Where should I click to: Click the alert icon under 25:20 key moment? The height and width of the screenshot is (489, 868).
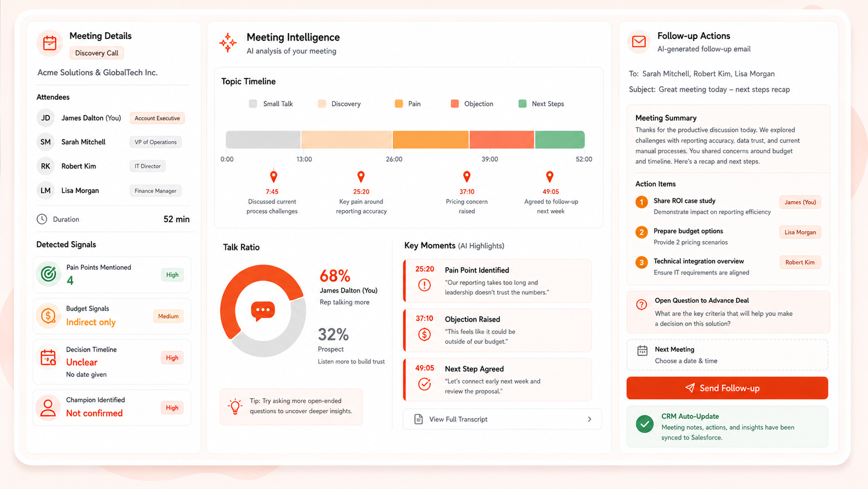tap(425, 285)
